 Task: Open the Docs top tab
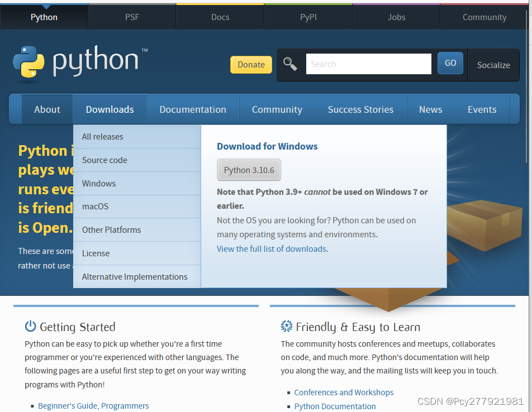coord(220,17)
